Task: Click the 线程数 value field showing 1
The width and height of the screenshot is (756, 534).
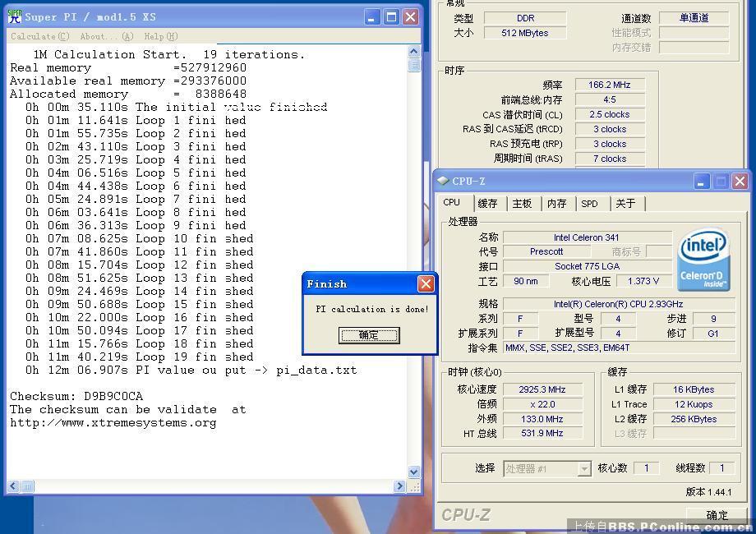Action: point(721,468)
